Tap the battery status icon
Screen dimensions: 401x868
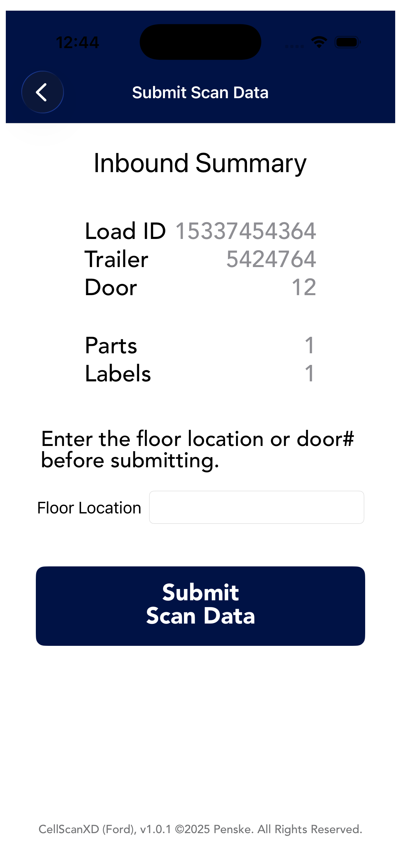tap(348, 42)
